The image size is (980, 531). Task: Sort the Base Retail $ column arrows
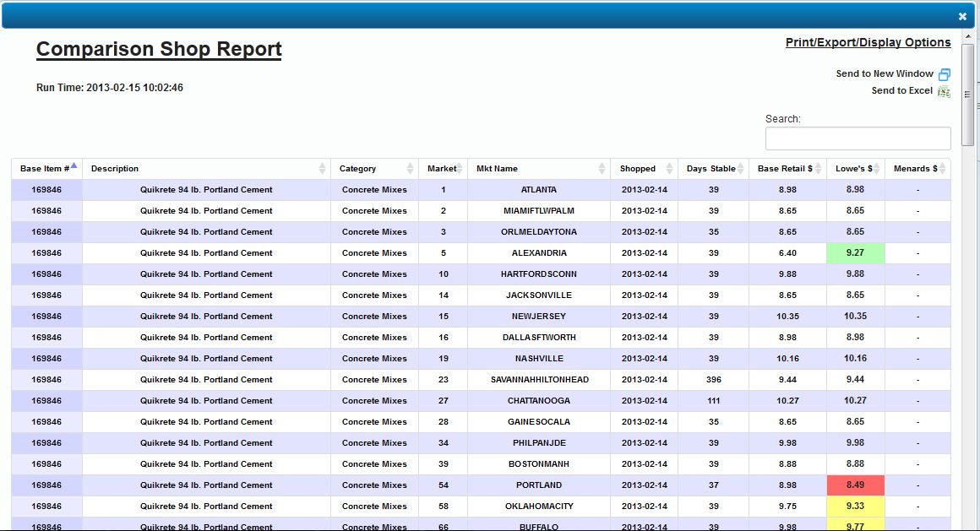pos(818,168)
